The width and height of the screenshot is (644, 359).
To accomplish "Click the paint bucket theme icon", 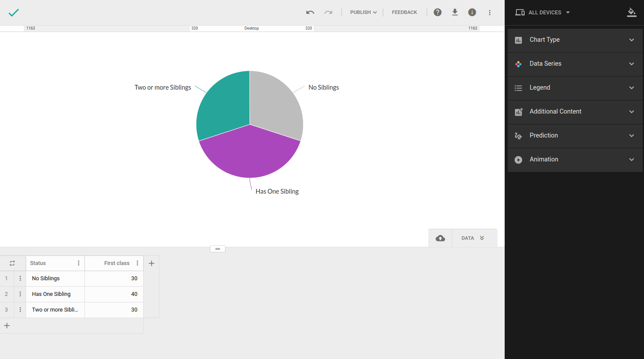I will click(631, 13).
